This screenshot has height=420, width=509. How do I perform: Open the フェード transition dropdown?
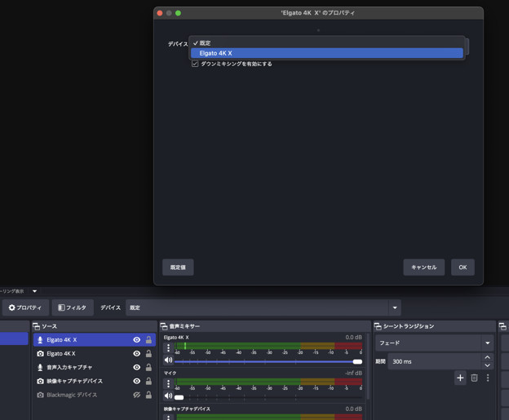pos(434,343)
